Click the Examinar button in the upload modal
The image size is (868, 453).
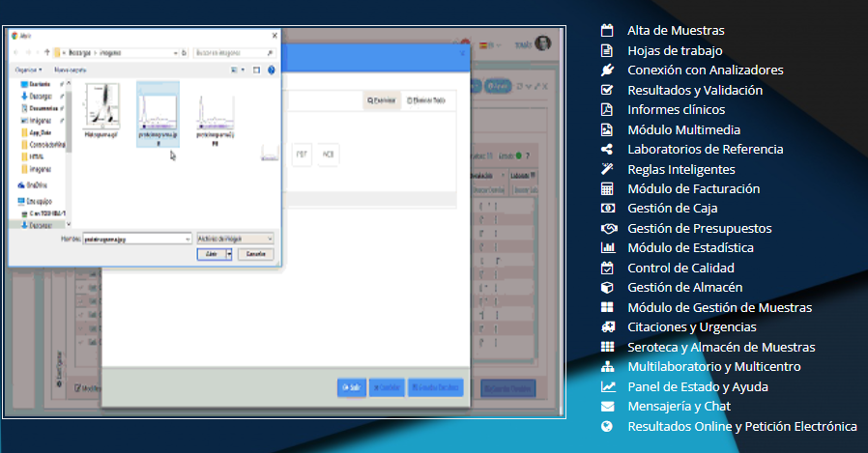382,100
